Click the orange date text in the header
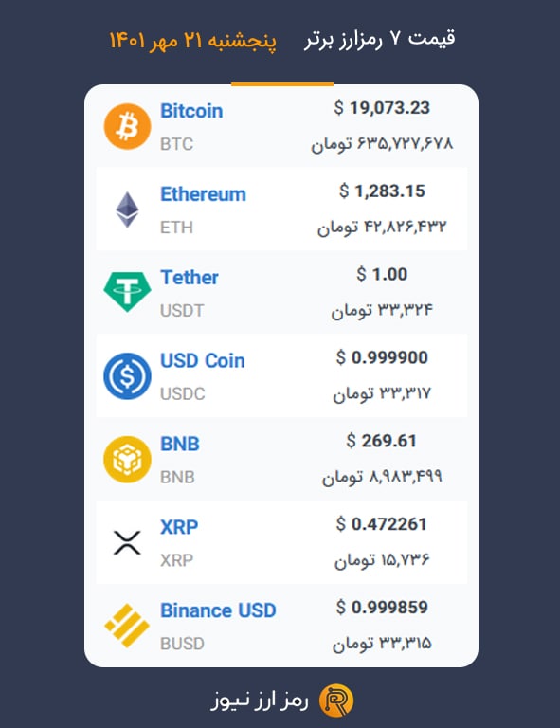Screen dimensions: 560x728 coord(192,41)
